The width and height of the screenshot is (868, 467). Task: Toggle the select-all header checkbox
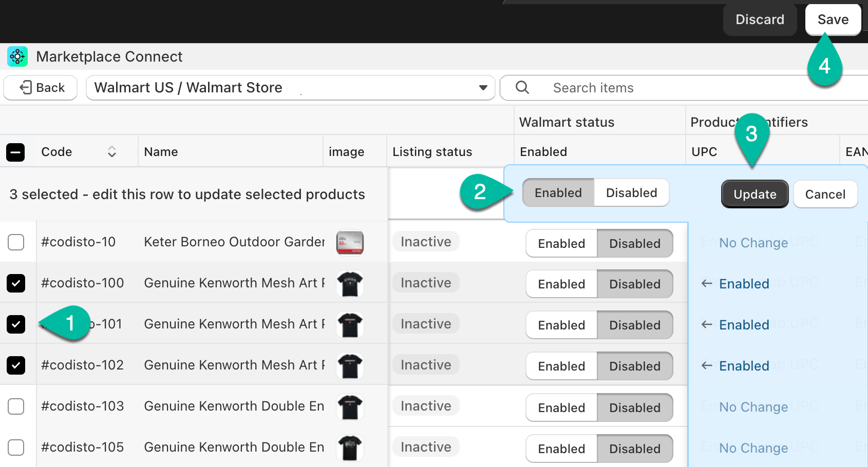coord(15,152)
